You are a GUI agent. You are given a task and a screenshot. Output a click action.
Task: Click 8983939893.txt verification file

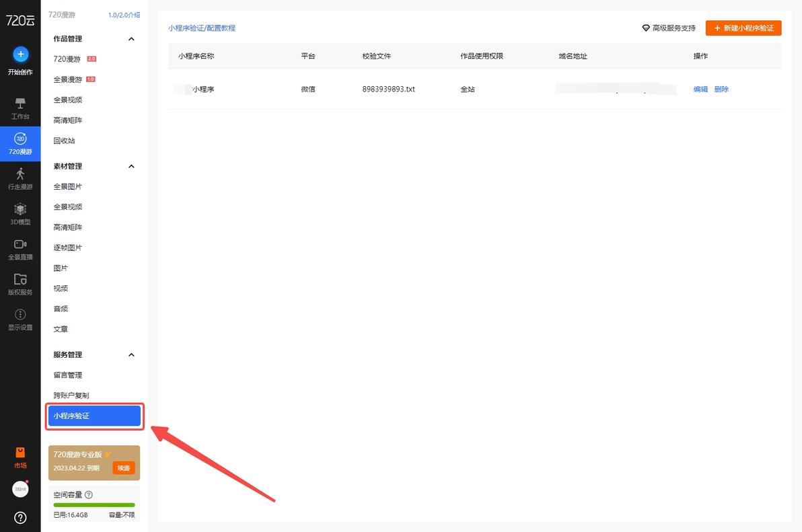click(388, 89)
